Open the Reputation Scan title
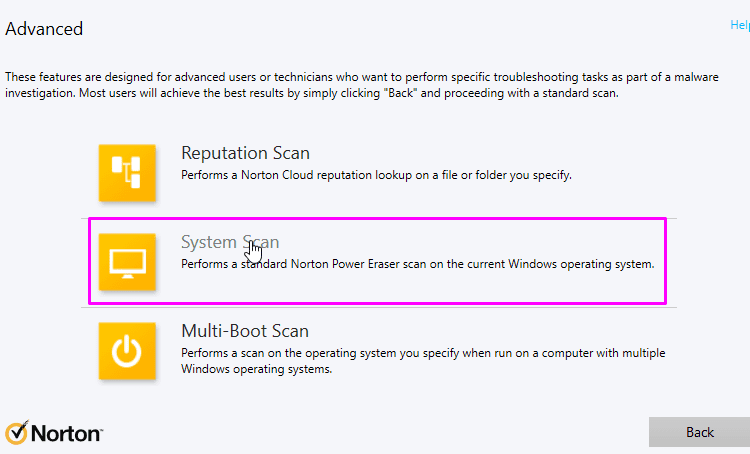750x454 pixels. pos(245,153)
